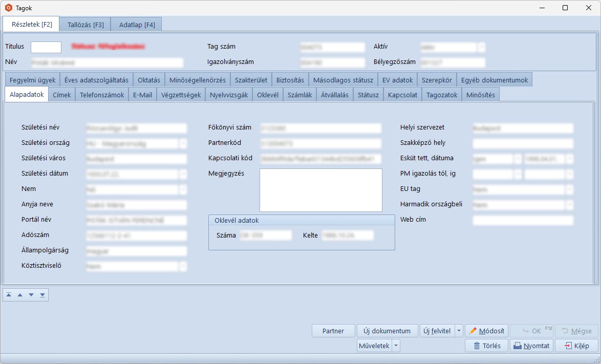Viewport: 601px width, 364px height.
Task: Click the Módosít pencil button
Action: [x=486, y=331]
